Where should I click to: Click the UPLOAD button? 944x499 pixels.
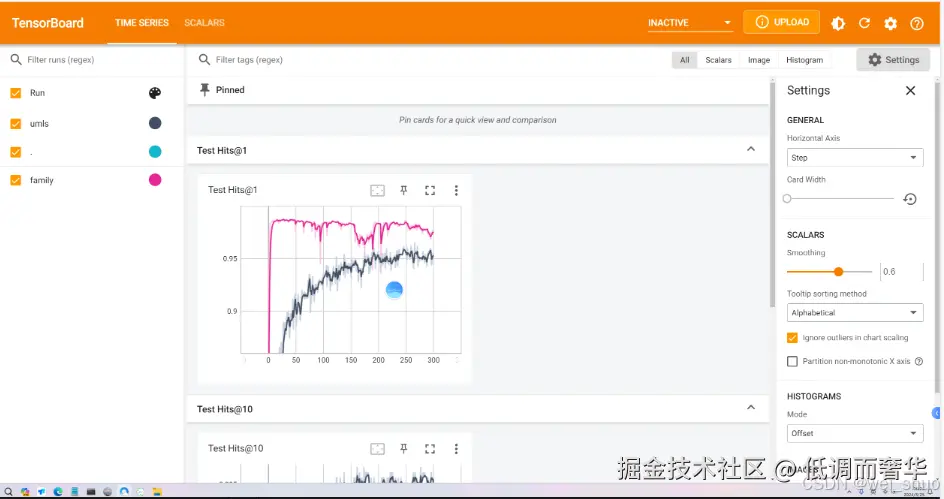pyautogui.click(x=781, y=22)
